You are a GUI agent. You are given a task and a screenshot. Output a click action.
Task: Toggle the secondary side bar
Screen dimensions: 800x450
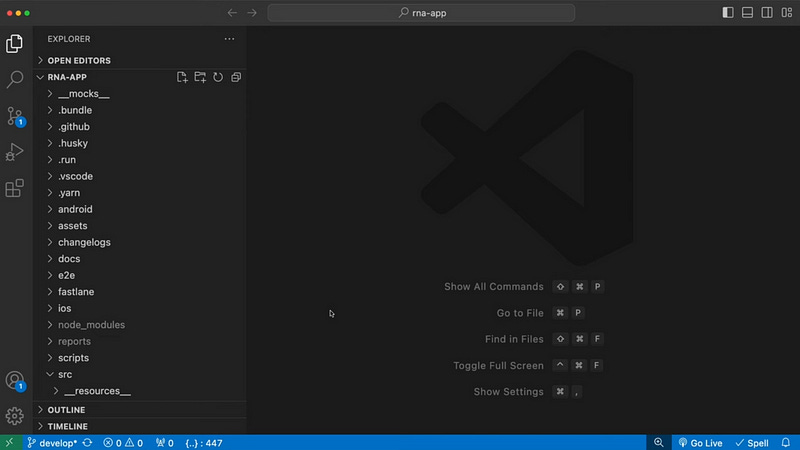(x=767, y=13)
